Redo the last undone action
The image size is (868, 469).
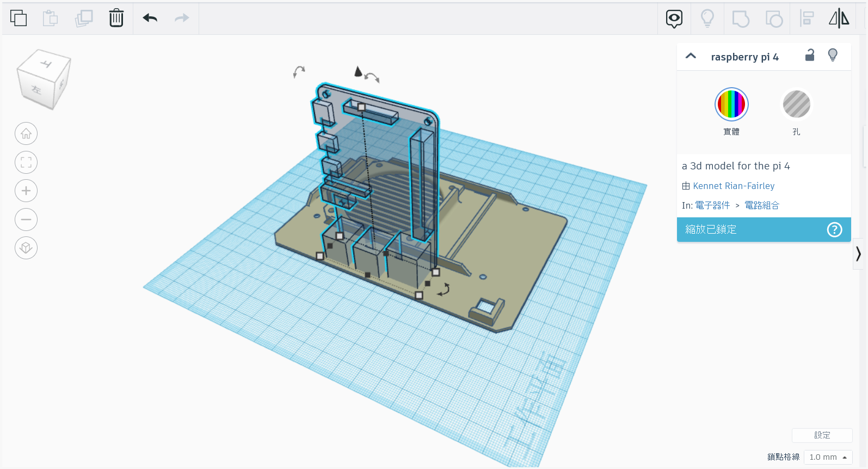click(x=182, y=18)
